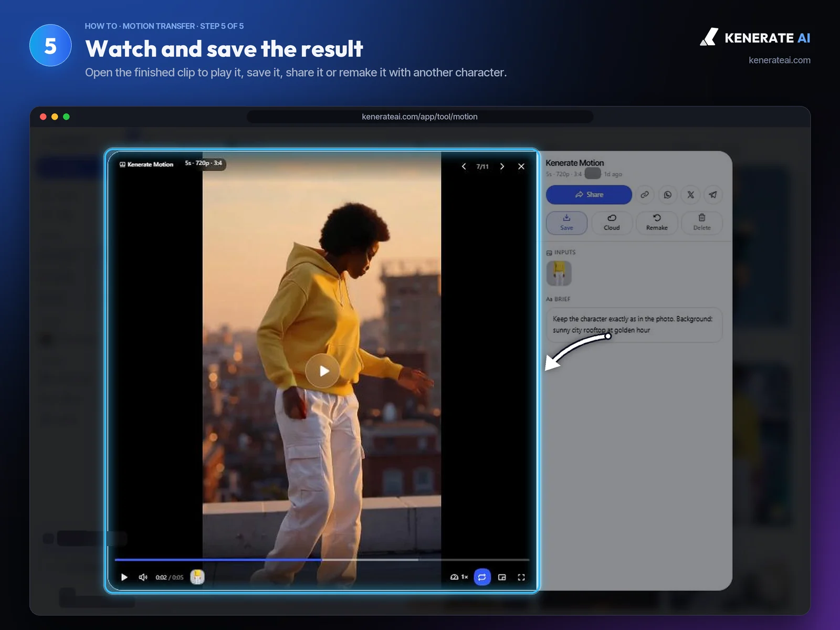Change playback speed from 1x
Screen dimensions: 840x630
459,577
